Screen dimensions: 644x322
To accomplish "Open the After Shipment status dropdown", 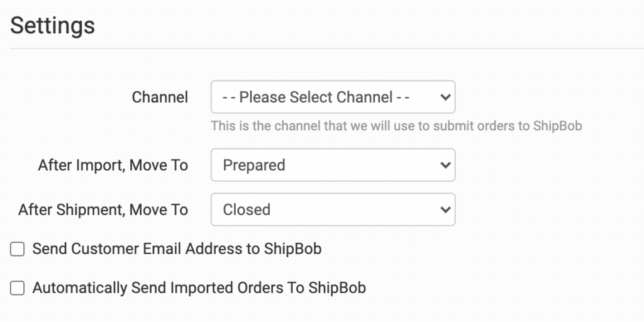I will [x=333, y=209].
